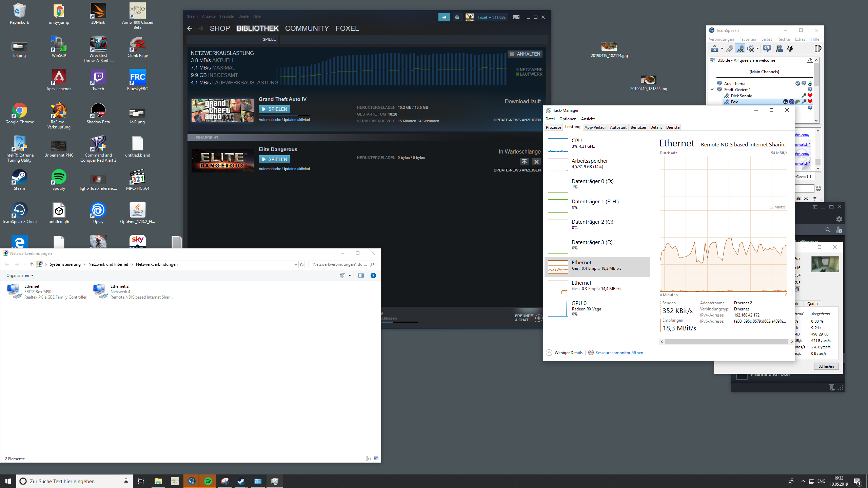Toggle away status in TeamSpeak toolbar
868x488 pixels.
(x=714, y=48)
